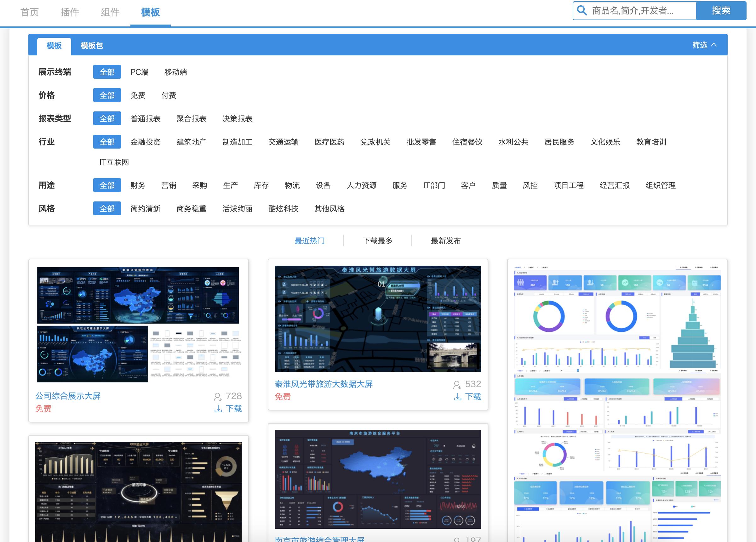756x542 pixels.
Task: Go to 首页 in top navigation
Action: coord(29,12)
